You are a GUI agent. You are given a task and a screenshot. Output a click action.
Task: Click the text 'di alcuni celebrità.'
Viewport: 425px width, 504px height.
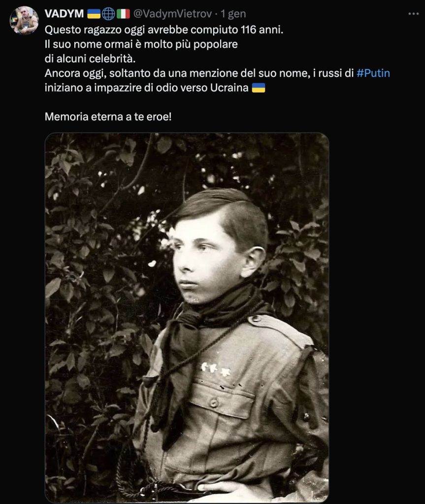tap(90, 59)
